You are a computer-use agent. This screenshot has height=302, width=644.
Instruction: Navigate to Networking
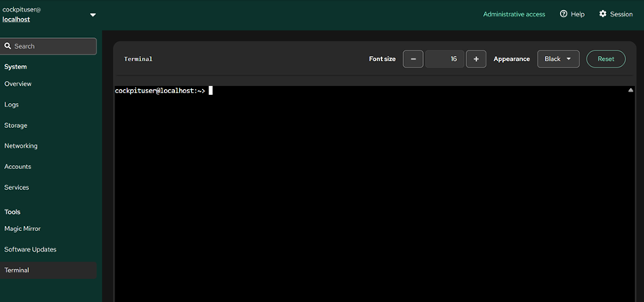tap(21, 146)
